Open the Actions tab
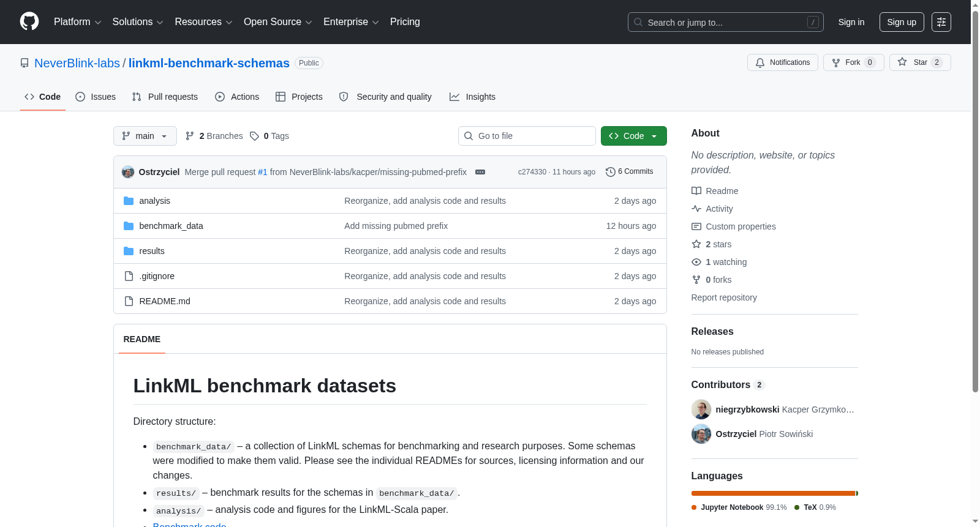980x527 pixels. click(x=237, y=97)
